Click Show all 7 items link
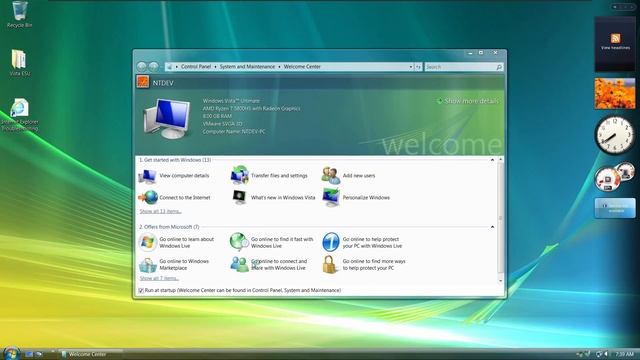Image resolution: width=640 pixels, height=360 pixels. click(x=159, y=278)
